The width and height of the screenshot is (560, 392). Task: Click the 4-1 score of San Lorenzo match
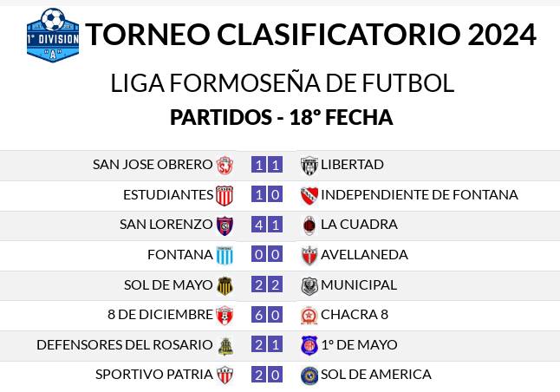(x=267, y=225)
